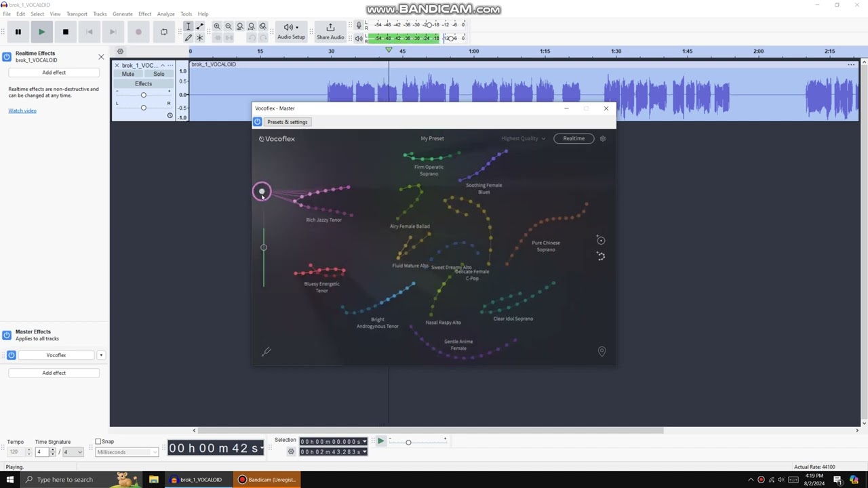Select the Selection (I-beam) tool
The width and height of the screenshot is (868, 488).
click(189, 26)
